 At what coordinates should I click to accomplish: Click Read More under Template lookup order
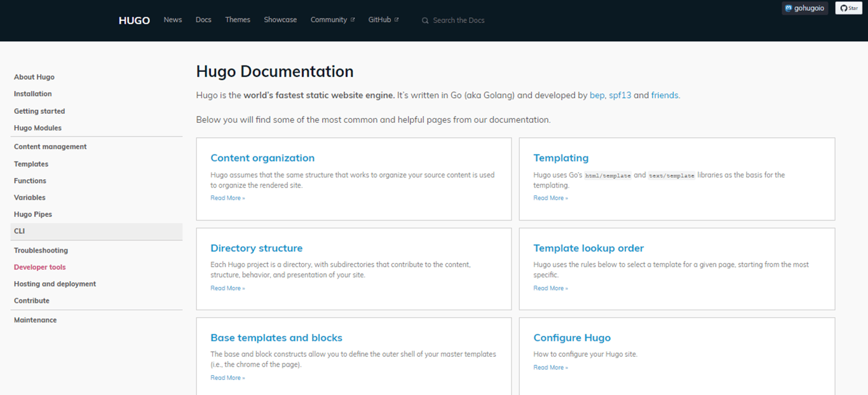(x=551, y=288)
